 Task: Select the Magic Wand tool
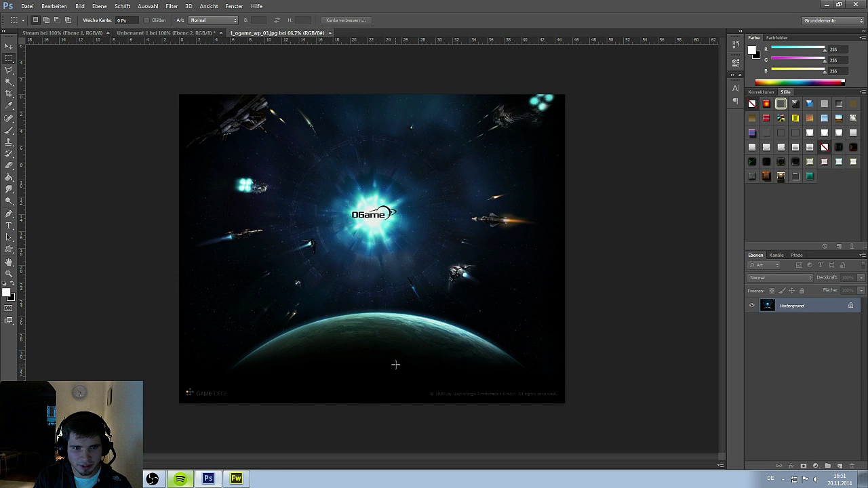(x=9, y=82)
